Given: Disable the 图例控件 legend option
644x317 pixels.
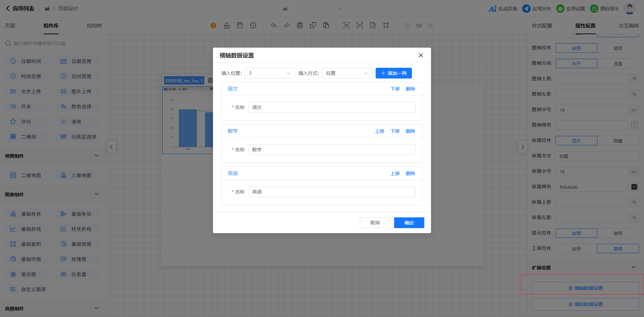Looking at the screenshot, I should pyautogui.click(x=618, y=48).
